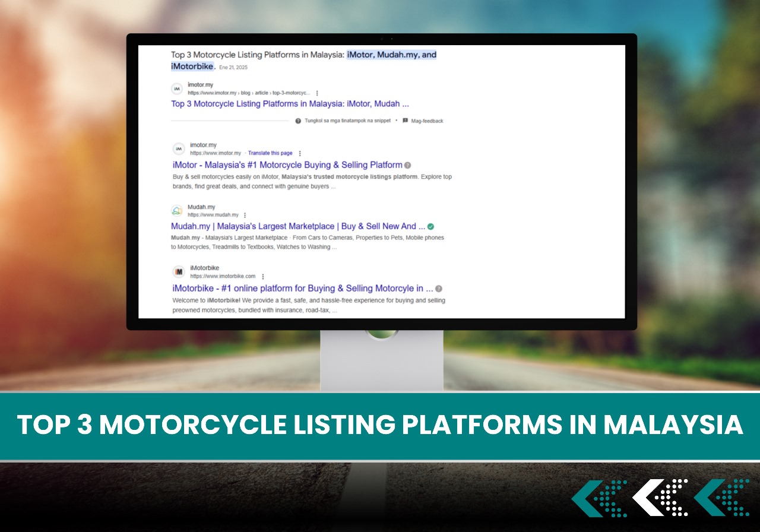
Task: Click the help icon beside 'Tungkol sa mga tinatampok na snippet'
Action: 298,121
